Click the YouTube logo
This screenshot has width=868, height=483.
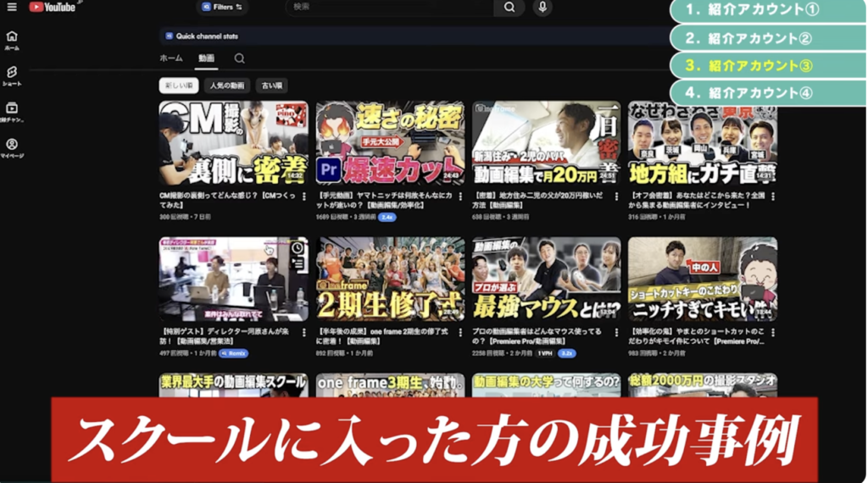pyautogui.click(x=52, y=7)
